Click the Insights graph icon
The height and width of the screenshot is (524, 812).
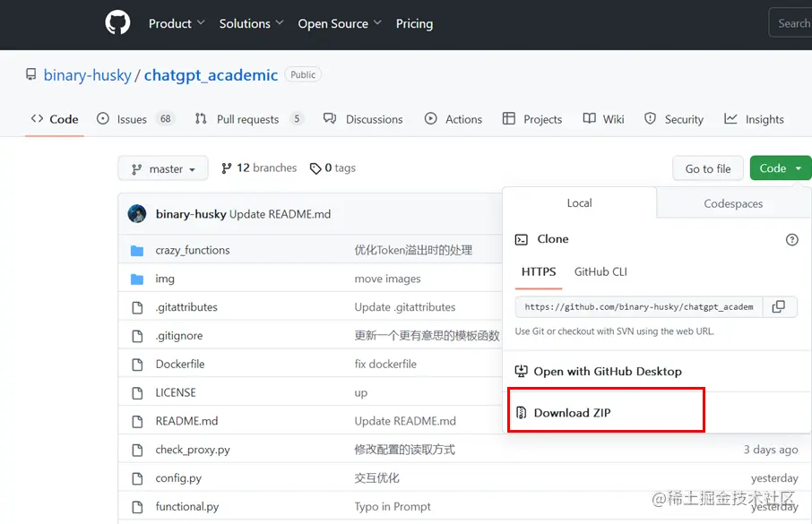pyautogui.click(x=730, y=118)
